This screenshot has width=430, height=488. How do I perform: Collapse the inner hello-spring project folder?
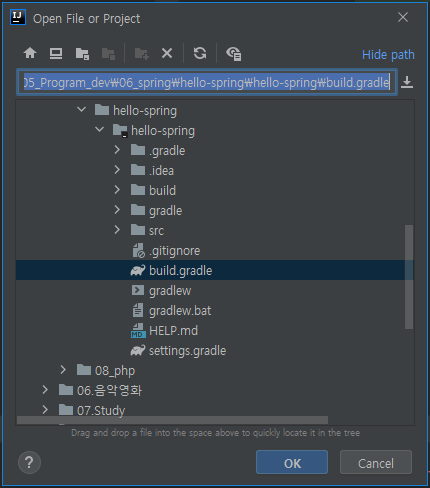click(99, 129)
